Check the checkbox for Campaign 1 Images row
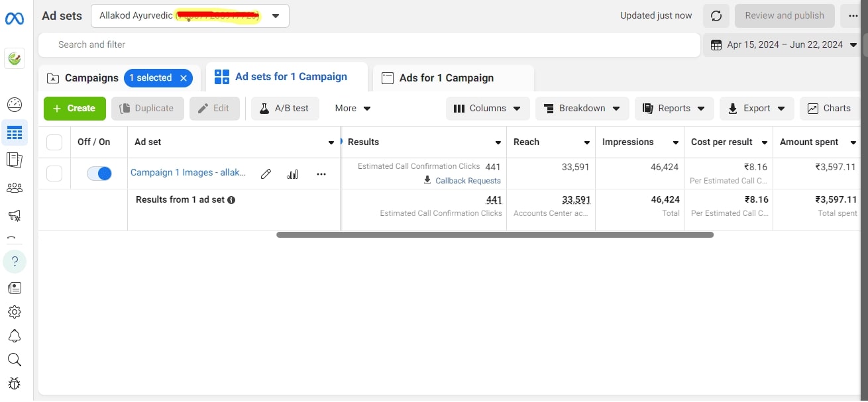 (54, 174)
